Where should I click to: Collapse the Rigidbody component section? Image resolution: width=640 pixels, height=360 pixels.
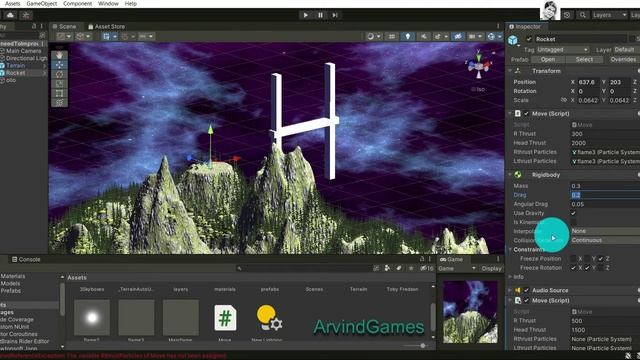click(x=510, y=175)
